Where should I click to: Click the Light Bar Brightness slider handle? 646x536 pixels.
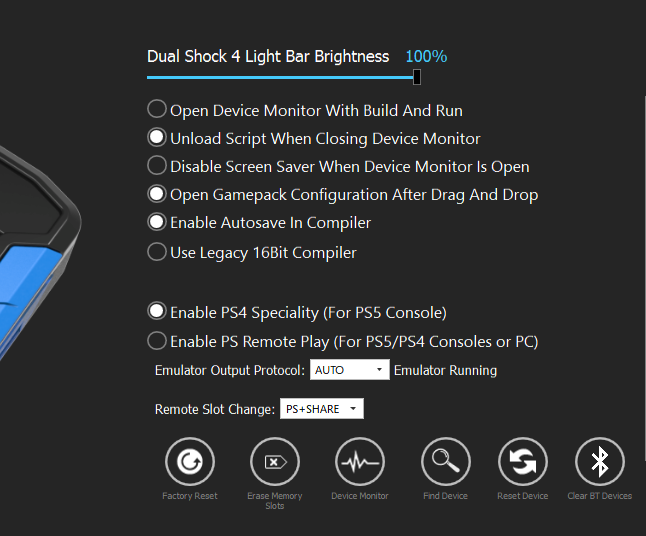[x=417, y=77]
